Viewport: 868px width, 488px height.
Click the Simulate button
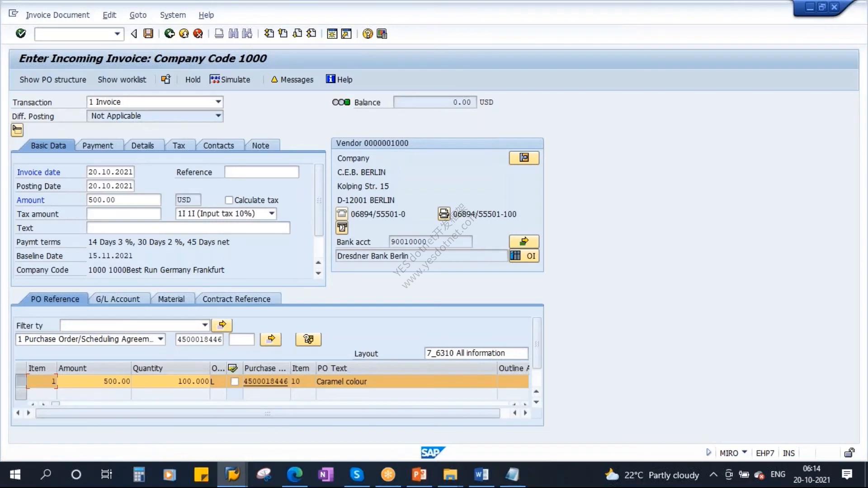[230, 80]
